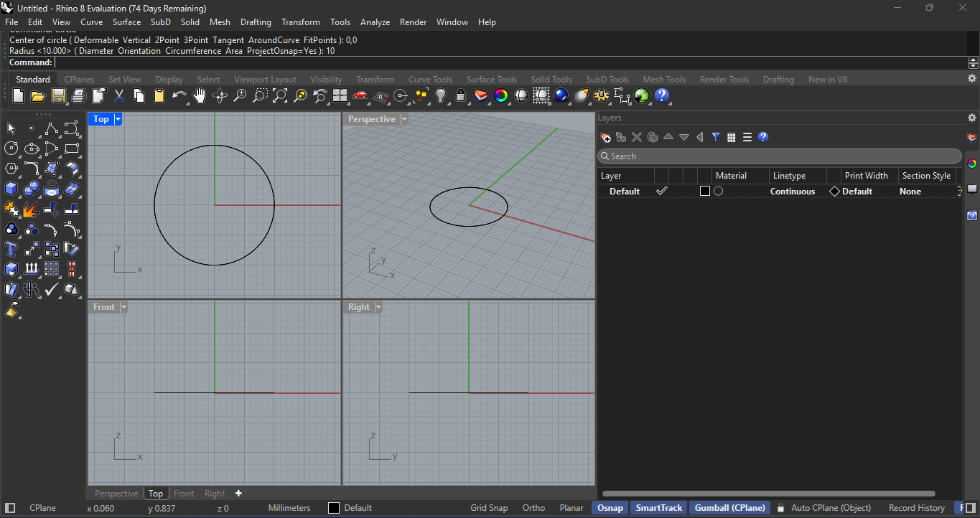The image size is (980, 518).
Task: Select the Text tool
Action: pyautogui.click(x=11, y=249)
